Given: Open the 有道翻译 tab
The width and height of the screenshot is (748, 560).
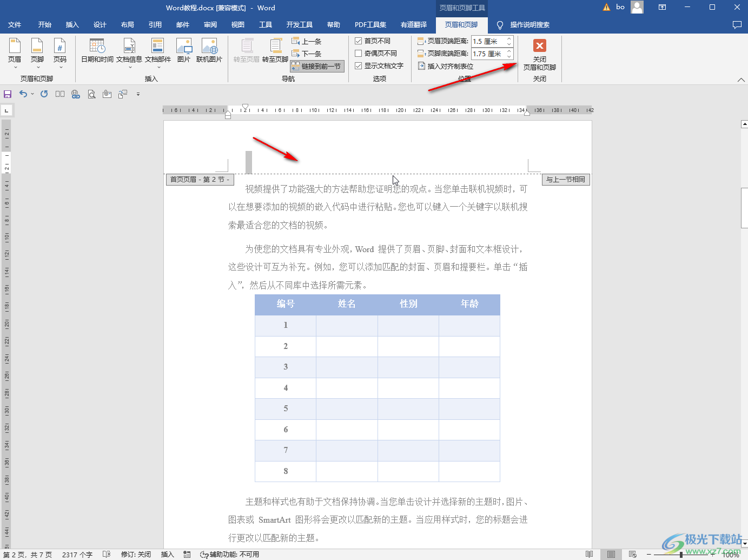Looking at the screenshot, I should [x=414, y=25].
